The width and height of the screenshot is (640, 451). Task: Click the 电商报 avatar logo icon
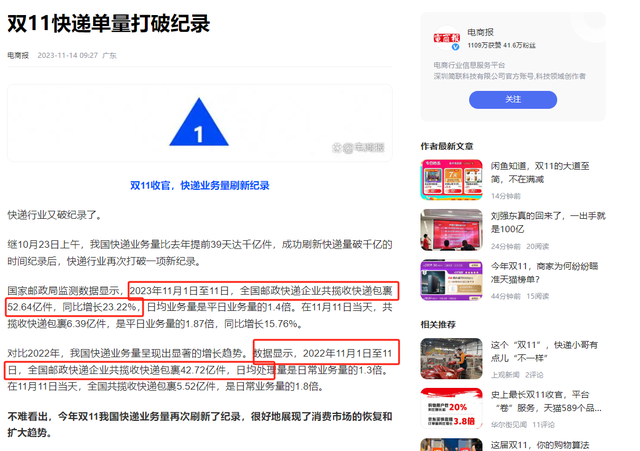(x=447, y=38)
